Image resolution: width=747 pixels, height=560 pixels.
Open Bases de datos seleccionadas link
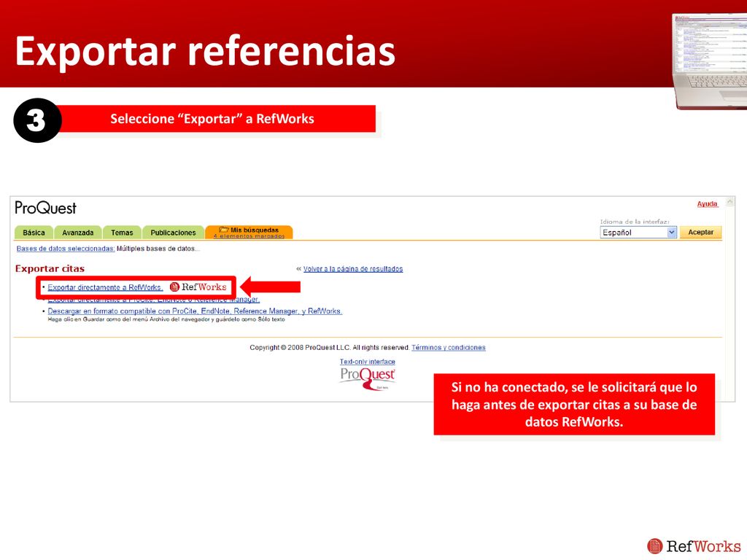(65, 249)
